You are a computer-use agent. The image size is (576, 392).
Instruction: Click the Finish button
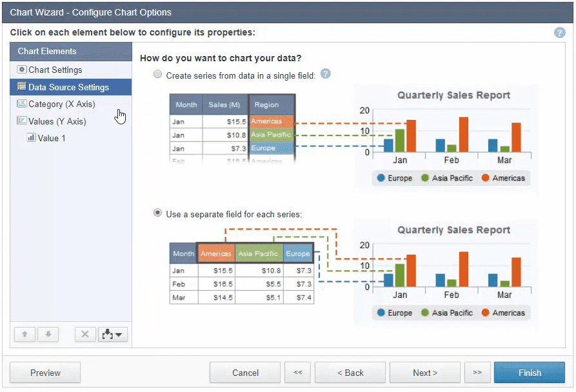point(529,373)
